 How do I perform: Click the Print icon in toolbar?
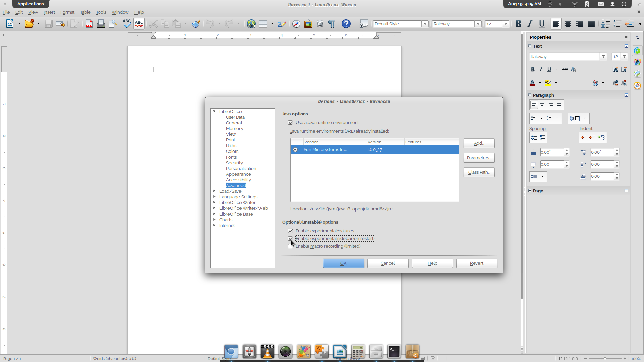click(101, 24)
